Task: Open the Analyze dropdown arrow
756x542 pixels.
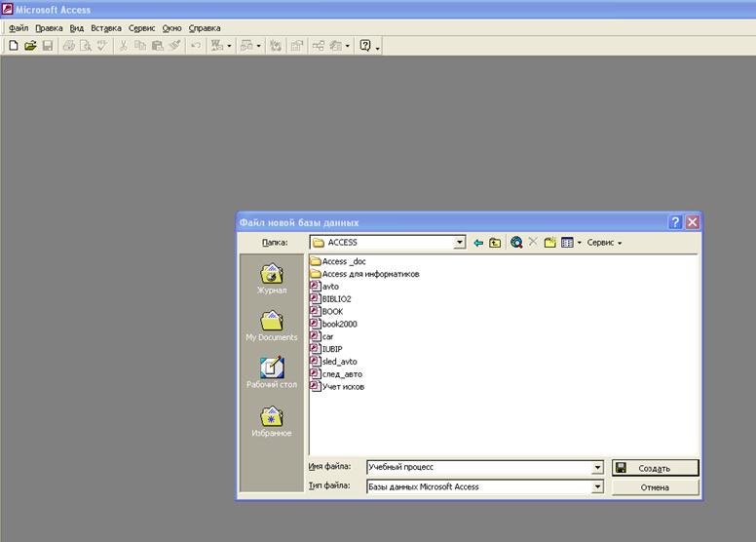Action: click(x=258, y=47)
